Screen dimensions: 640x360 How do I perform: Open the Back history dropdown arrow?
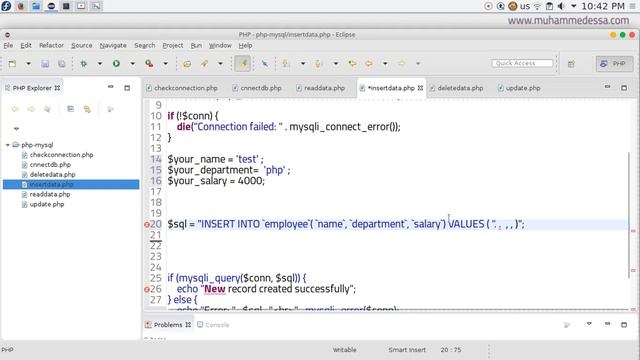(385, 64)
